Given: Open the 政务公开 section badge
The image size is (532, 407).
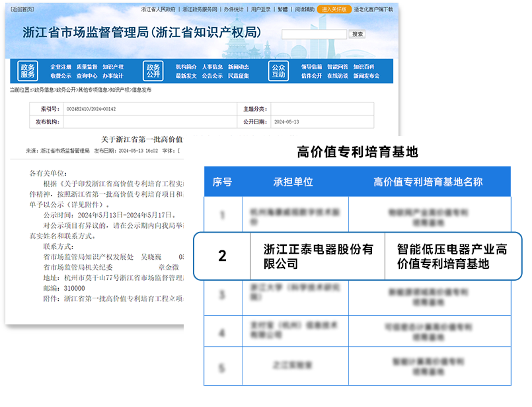Looking at the screenshot, I should point(153,71).
